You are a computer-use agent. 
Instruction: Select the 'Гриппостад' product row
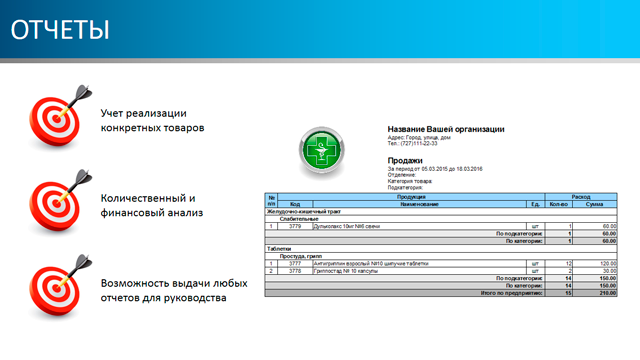tap(441, 271)
